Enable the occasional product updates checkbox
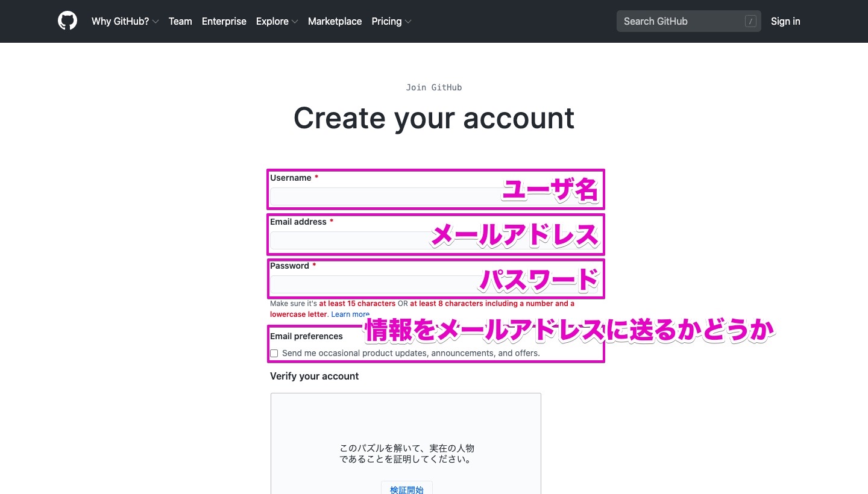Viewport: 868px width, 494px height. (x=274, y=354)
